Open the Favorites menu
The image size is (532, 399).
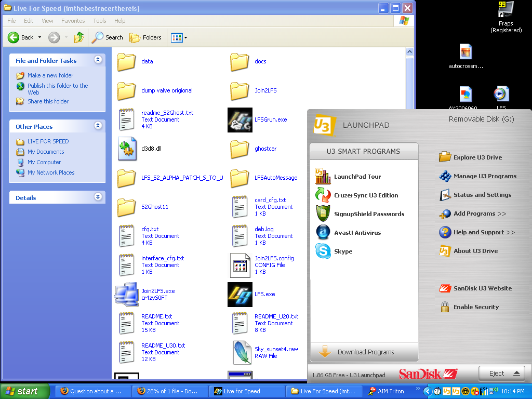click(x=73, y=21)
